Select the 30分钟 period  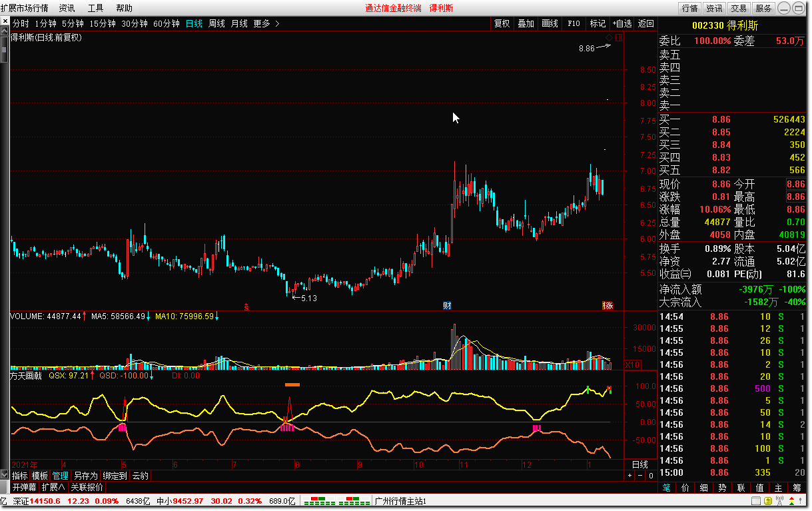[134, 23]
